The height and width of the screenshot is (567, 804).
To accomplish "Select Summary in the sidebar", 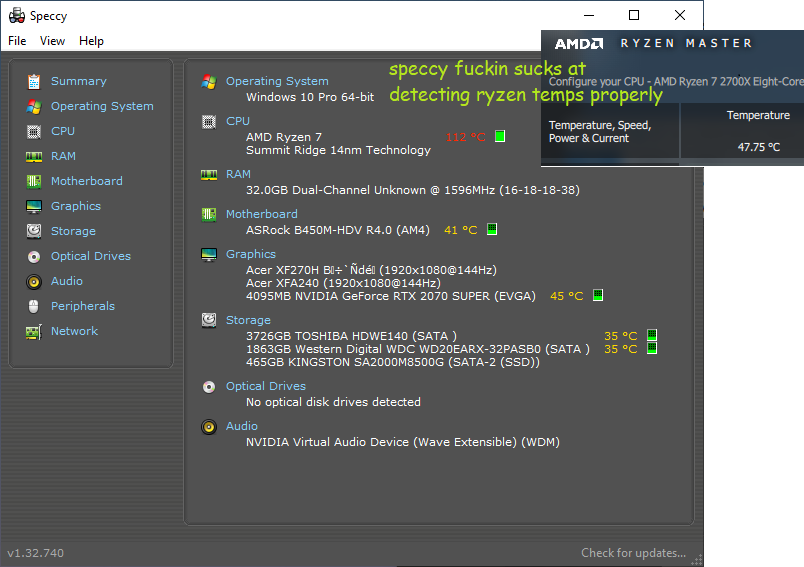I will pyautogui.click(x=79, y=81).
